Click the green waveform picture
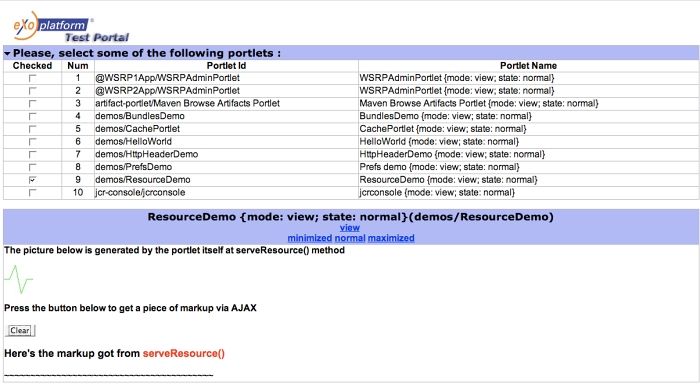The image size is (700, 387). 19,279
